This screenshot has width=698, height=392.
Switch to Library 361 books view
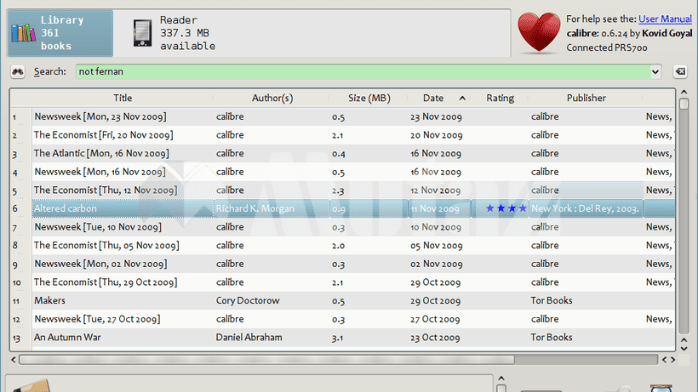[x=61, y=33]
